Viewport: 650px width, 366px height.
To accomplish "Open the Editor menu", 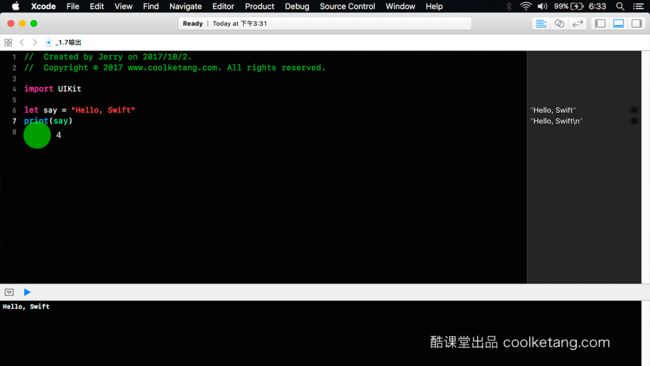I will pyautogui.click(x=223, y=6).
